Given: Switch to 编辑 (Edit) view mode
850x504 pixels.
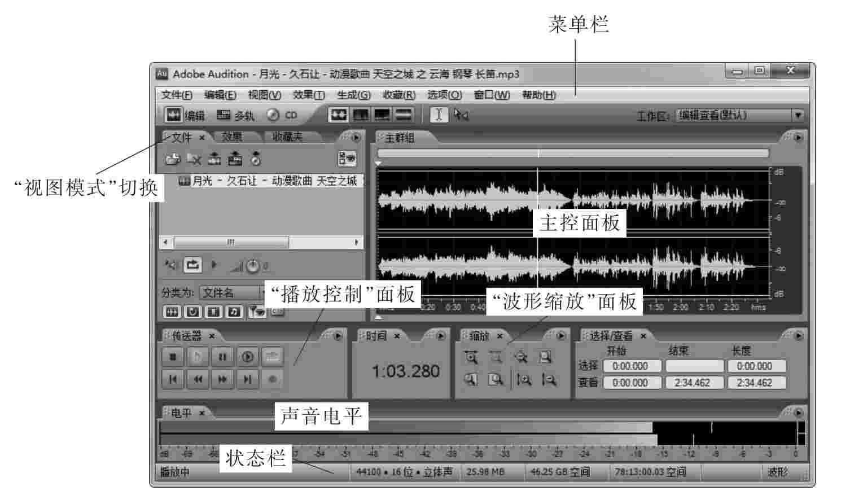Looking at the screenshot, I should (x=185, y=115).
